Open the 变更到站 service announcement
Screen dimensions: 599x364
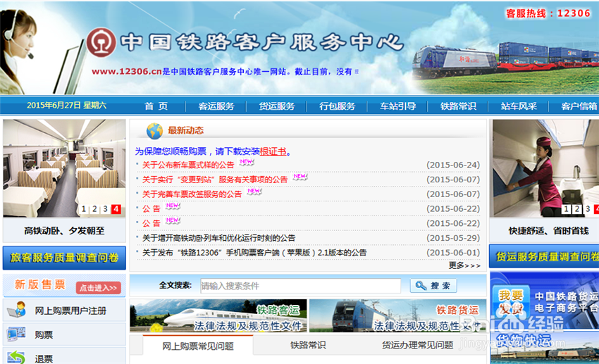215,180
